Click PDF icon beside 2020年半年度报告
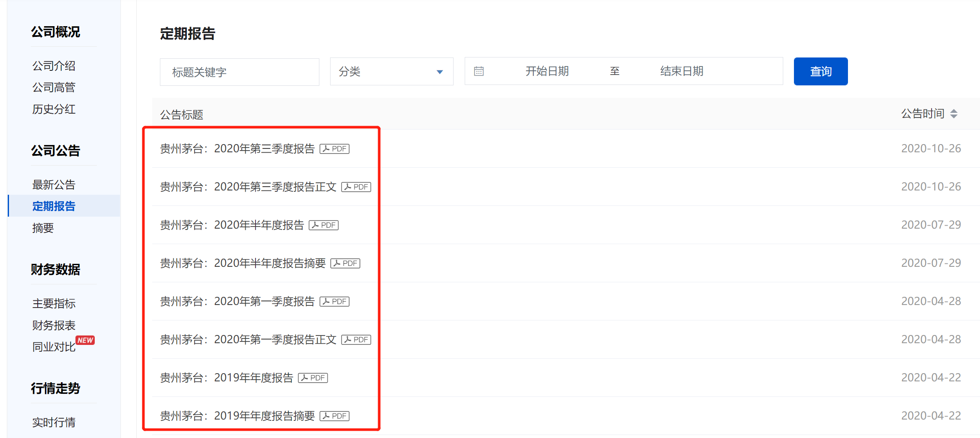The image size is (980, 438). point(324,225)
